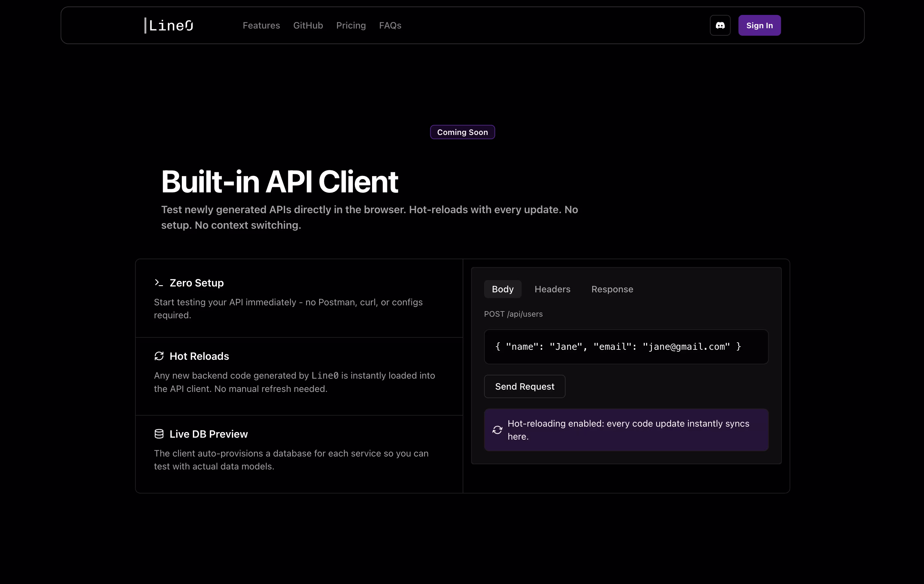Image resolution: width=924 pixels, height=584 pixels.
Task: Select the Response tab
Action: point(612,289)
